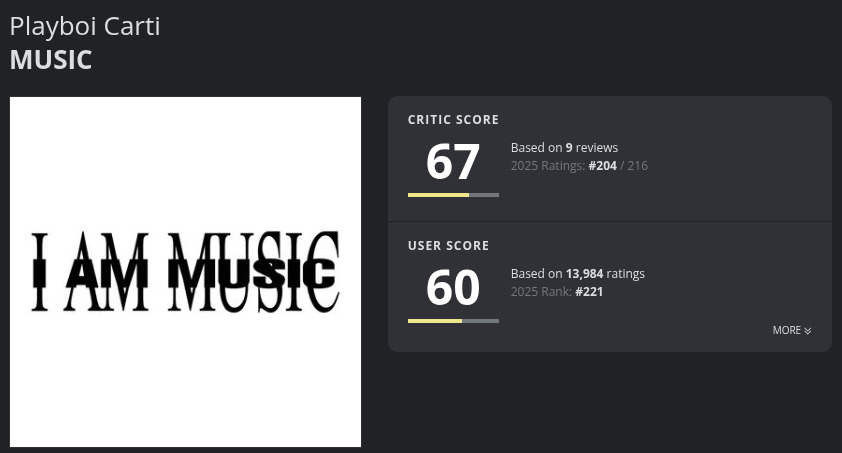Image resolution: width=842 pixels, height=453 pixels.
Task: Open the 13,984 ratings link
Action: pyautogui.click(x=605, y=274)
